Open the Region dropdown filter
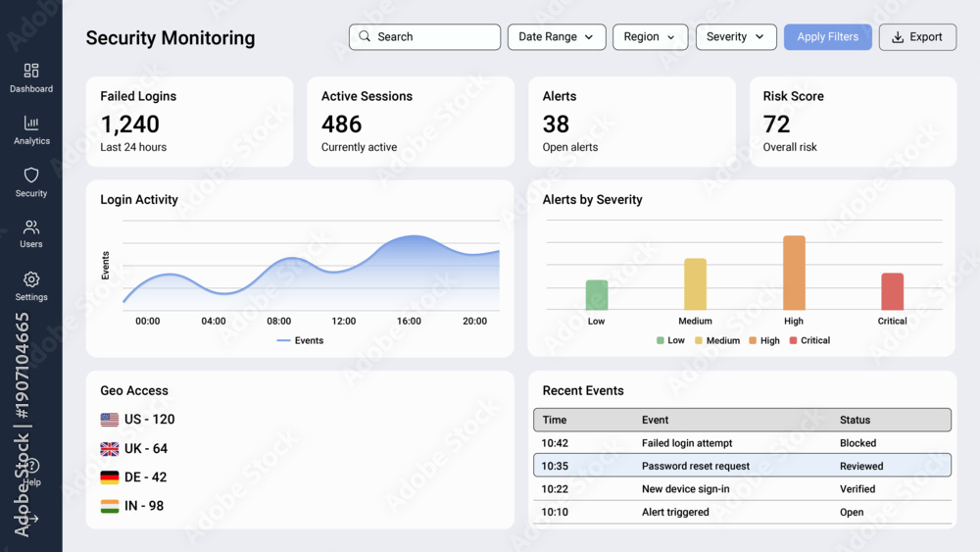The height and width of the screenshot is (552, 980). [x=650, y=37]
